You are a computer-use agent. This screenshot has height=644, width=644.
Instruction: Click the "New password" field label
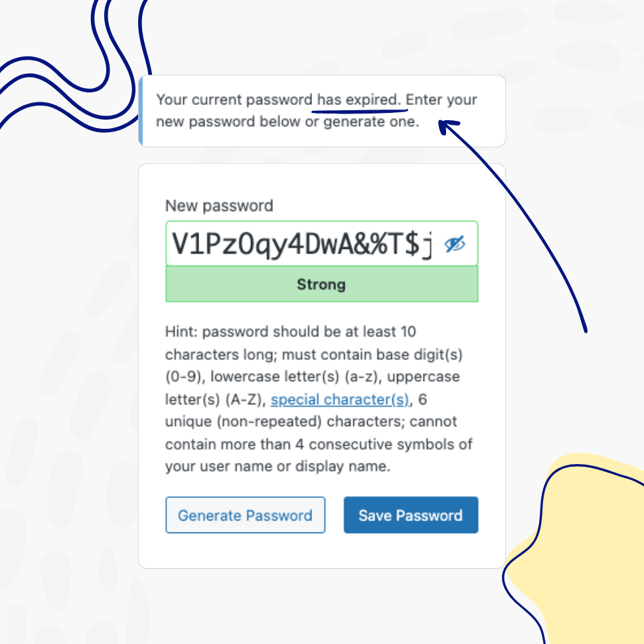point(219,206)
